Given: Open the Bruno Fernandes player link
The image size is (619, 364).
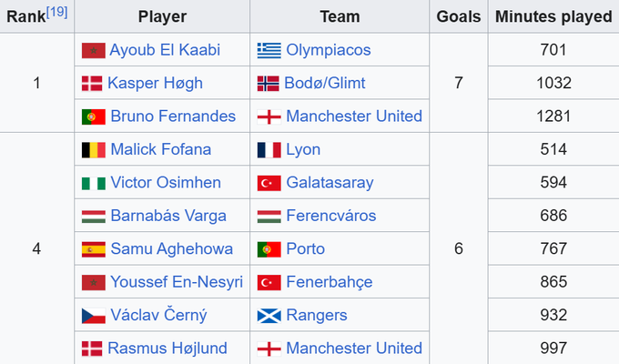Looking at the screenshot, I should point(173,116).
